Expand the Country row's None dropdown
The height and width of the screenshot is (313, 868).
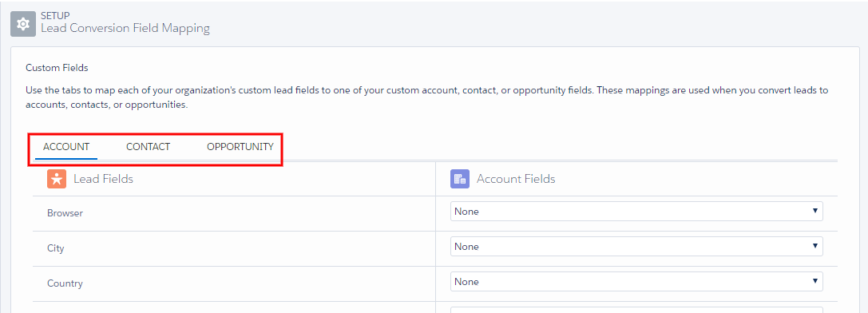pyautogui.click(x=636, y=281)
